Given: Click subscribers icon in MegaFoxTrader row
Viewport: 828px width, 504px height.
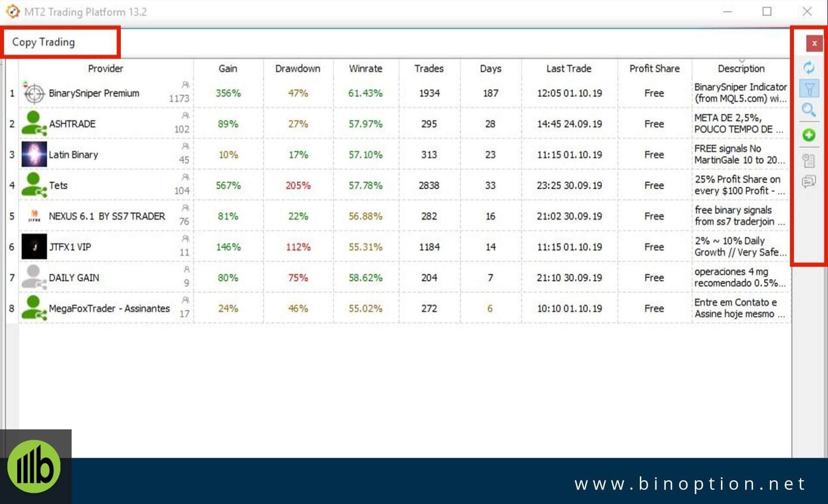Looking at the screenshot, I should [186, 300].
